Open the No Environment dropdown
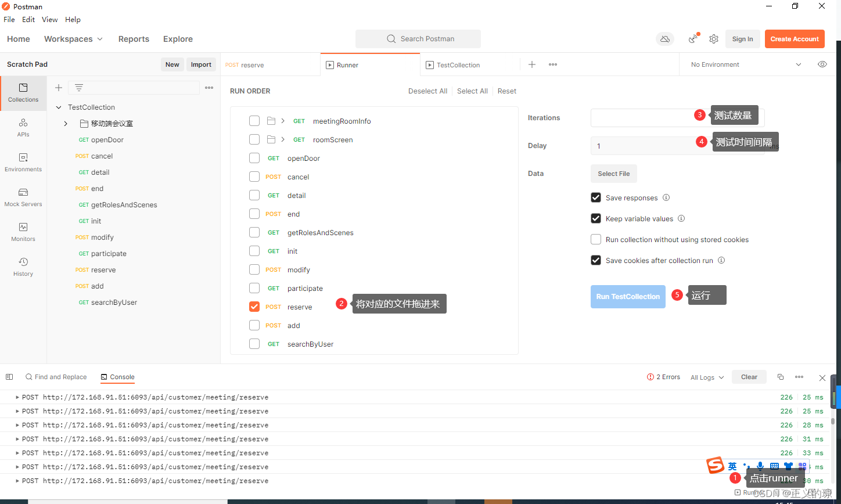The height and width of the screenshot is (504, 841). tap(746, 64)
